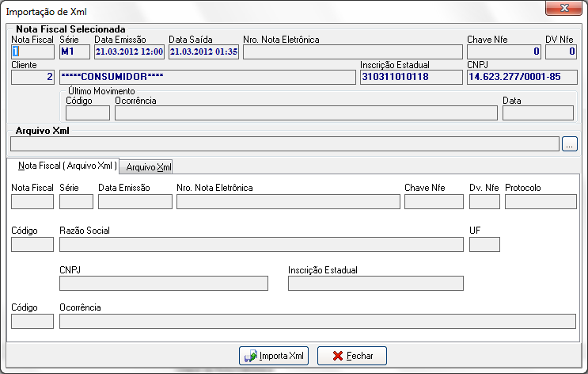
Task: Click the *****CONSUMIDOR**** name field
Action: click(207, 77)
